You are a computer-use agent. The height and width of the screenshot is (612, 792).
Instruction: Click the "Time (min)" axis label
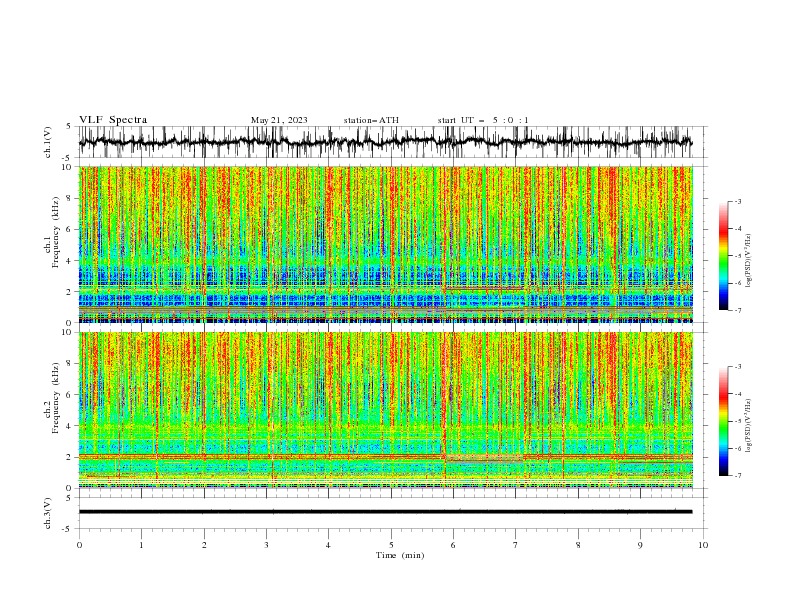coord(400,555)
